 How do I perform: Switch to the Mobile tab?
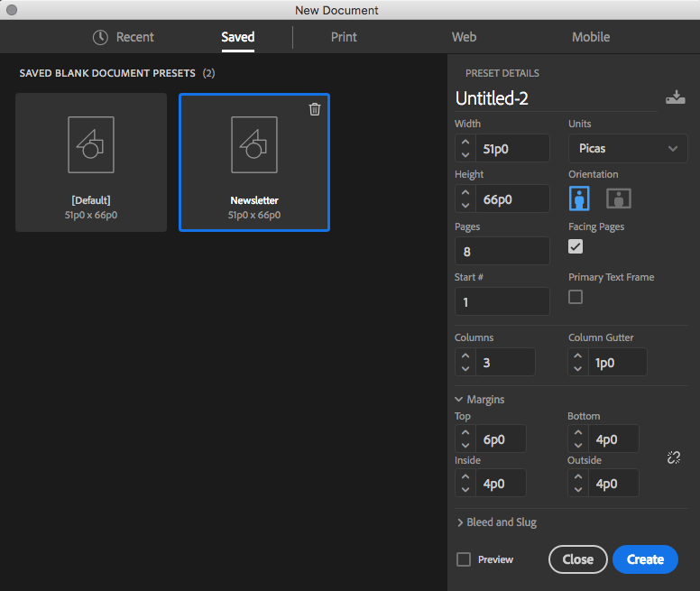tap(591, 37)
